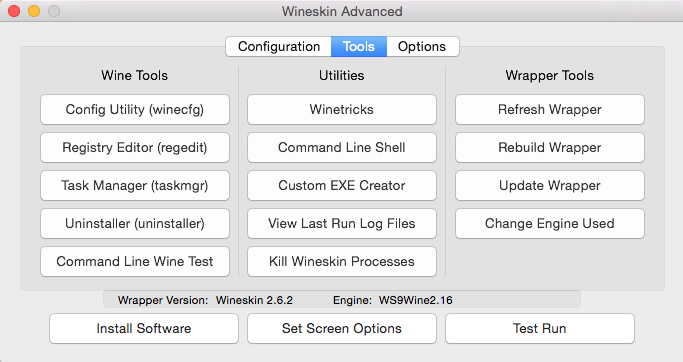Open the Uninstaller button
Screen dimensions: 683x362
click(x=135, y=223)
